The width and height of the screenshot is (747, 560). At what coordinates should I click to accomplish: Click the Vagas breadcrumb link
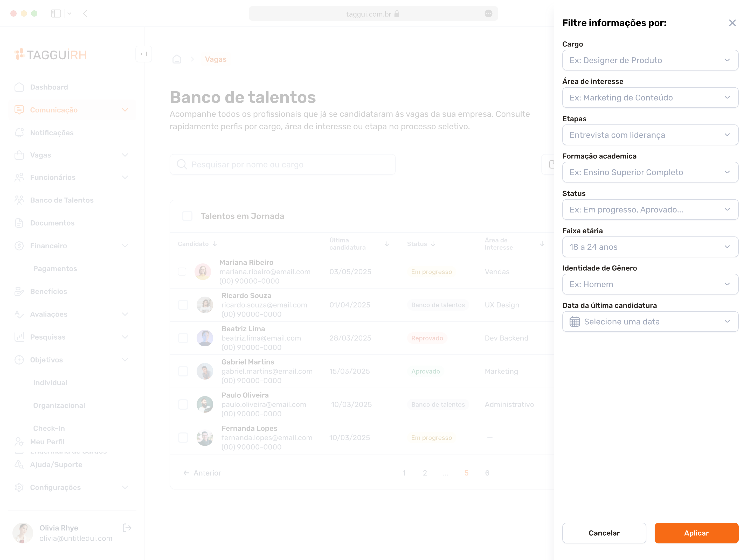pyautogui.click(x=216, y=59)
